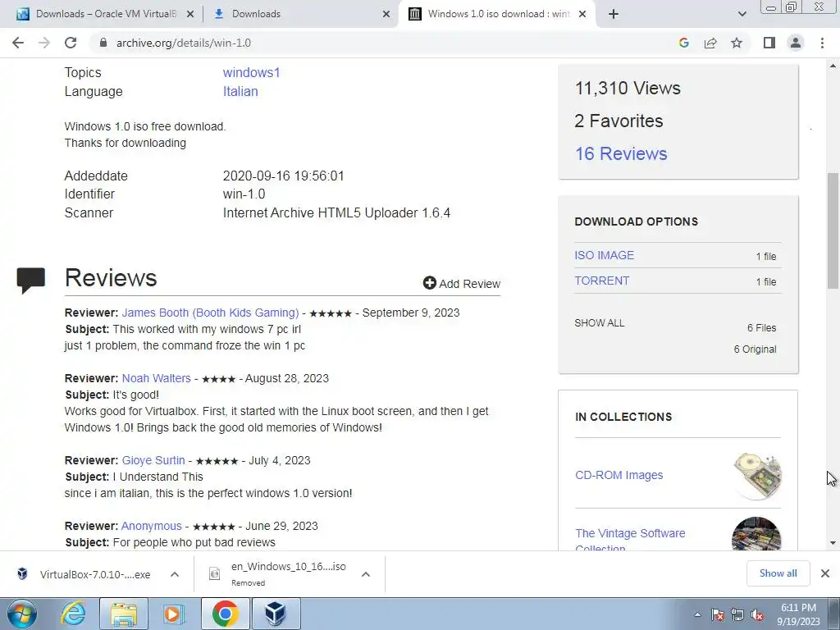This screenshot has width=840, height=630.
Task: Expand options for en_Windows_10 iso download
Action: [366, 574]
